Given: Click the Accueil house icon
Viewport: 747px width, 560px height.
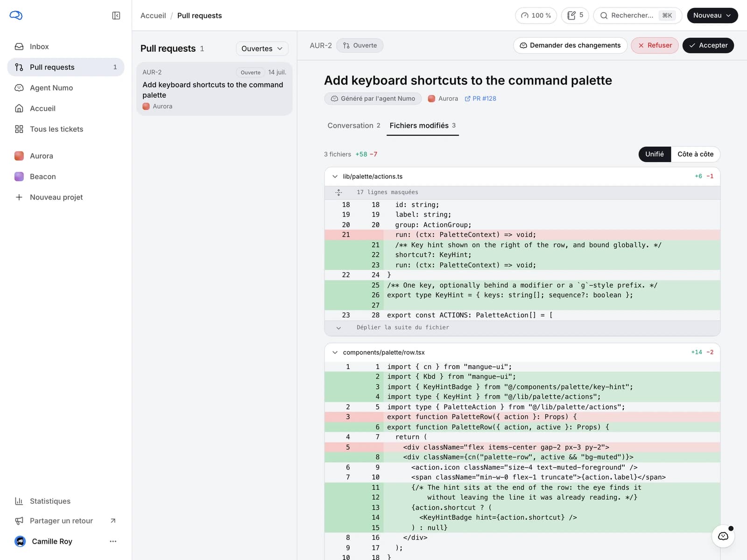Looking at the screenshot, I should coord(19,108).
